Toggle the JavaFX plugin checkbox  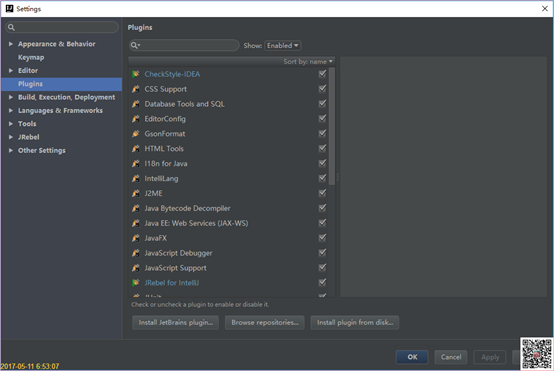322,237
